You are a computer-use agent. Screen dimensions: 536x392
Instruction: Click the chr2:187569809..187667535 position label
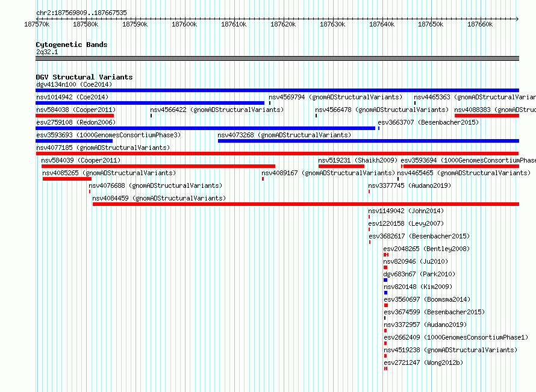81,13
